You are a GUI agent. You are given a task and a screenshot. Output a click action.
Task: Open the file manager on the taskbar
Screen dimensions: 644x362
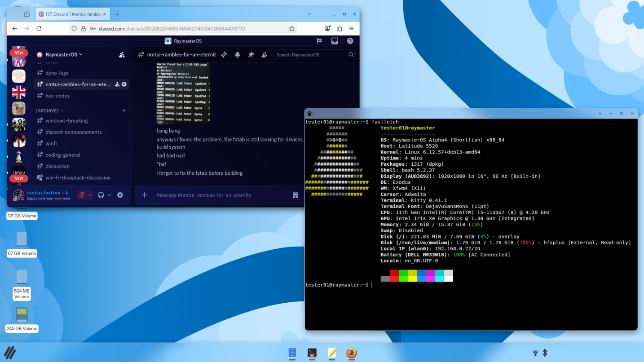tap(292, 353)
